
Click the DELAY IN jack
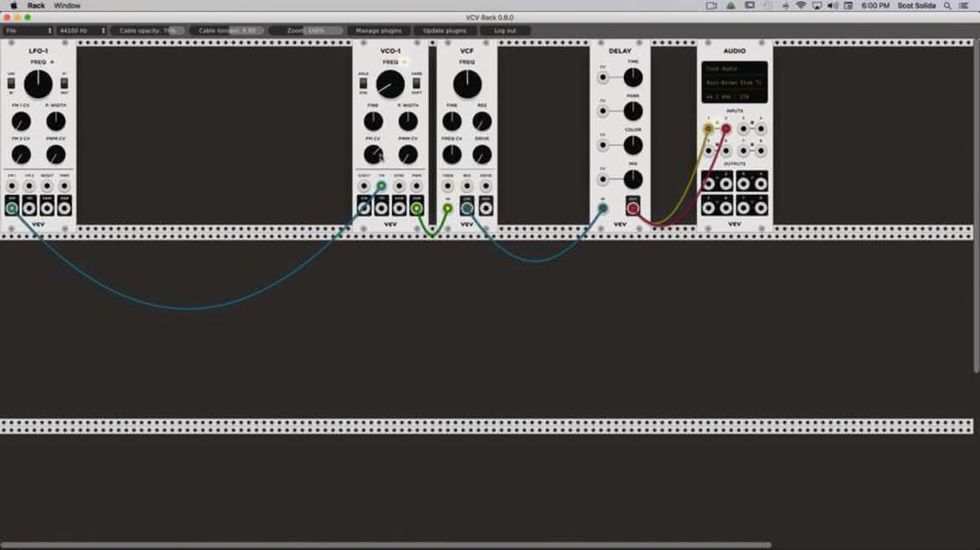point(602,208)
